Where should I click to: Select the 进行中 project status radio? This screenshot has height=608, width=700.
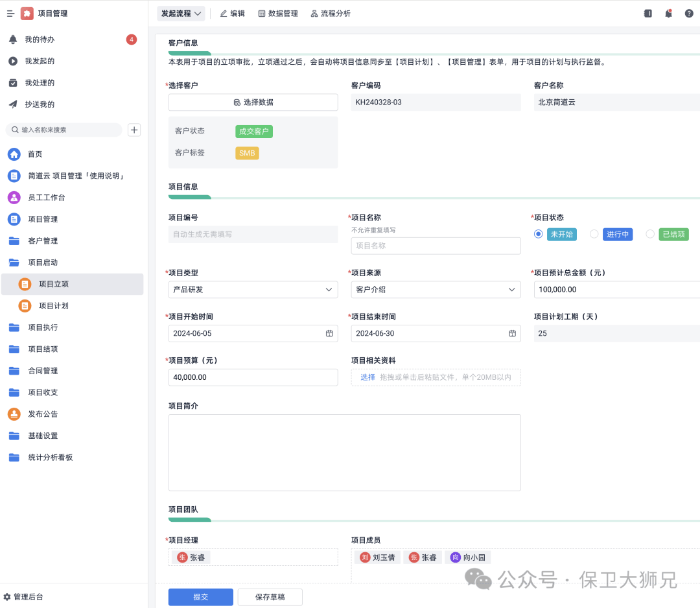[594, 234]
